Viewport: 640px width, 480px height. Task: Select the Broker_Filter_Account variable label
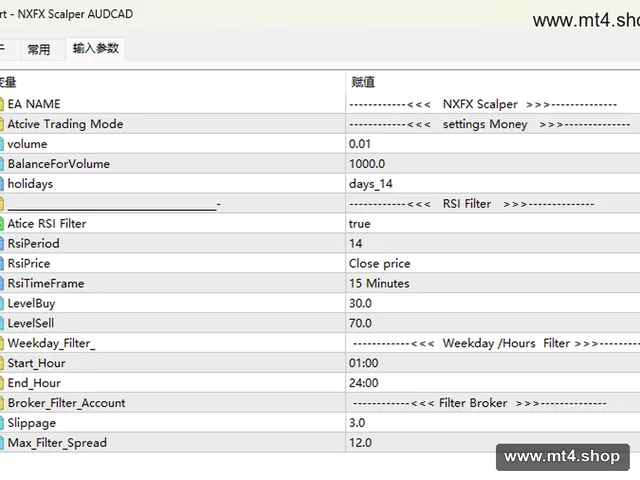[67, 403]
